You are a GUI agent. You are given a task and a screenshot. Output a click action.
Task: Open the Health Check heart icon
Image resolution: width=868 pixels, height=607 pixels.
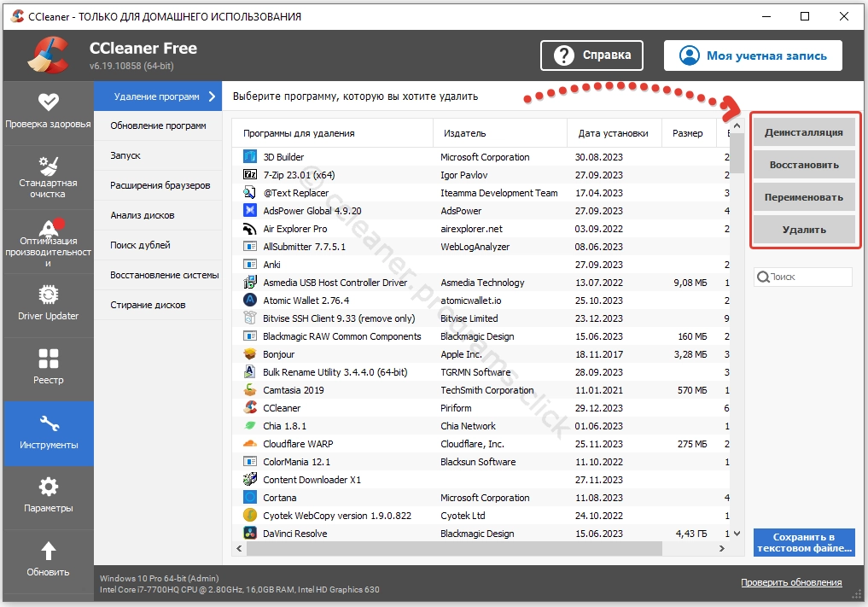coord(48,101)
